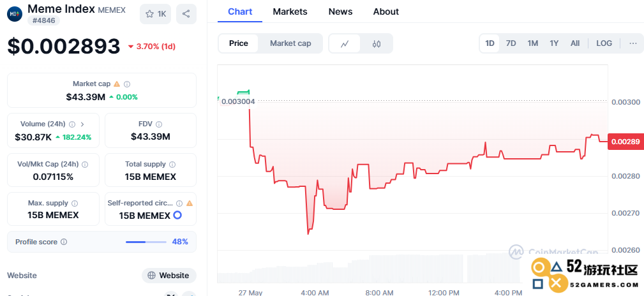This screenshot has width=644, height=296.
Task: Open chart more options ellipsis
Action: (633, 43)
